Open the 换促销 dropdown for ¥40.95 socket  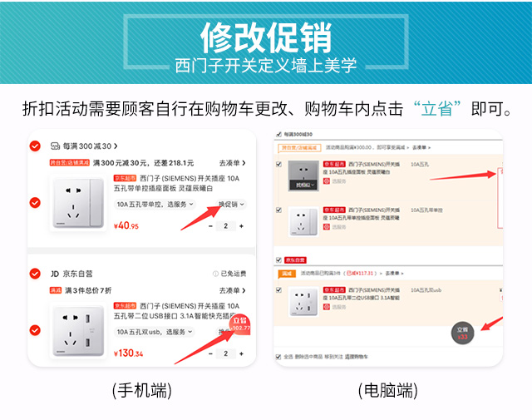click(x=231, y=205)
